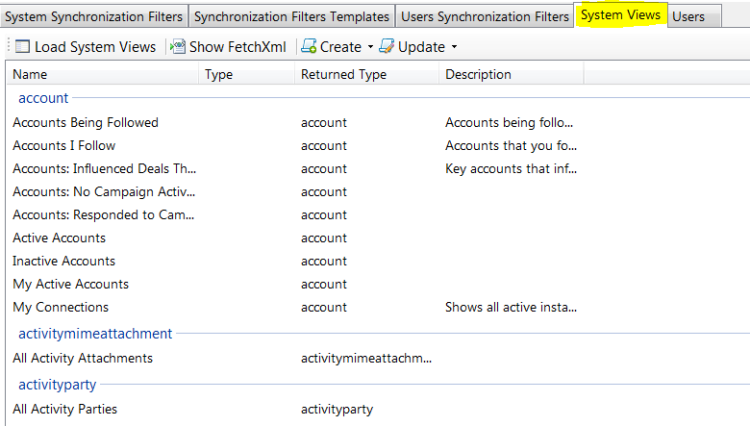Open the Update dropdown arrow
Image resolution: width=750 pixels, height=426 pixels.
(x=454, y=47)
